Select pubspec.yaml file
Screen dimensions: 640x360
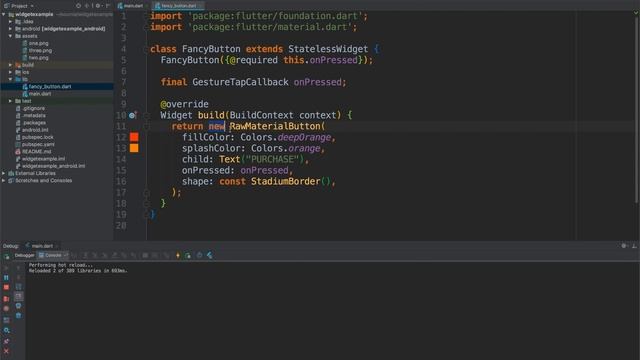click(38, 144)
